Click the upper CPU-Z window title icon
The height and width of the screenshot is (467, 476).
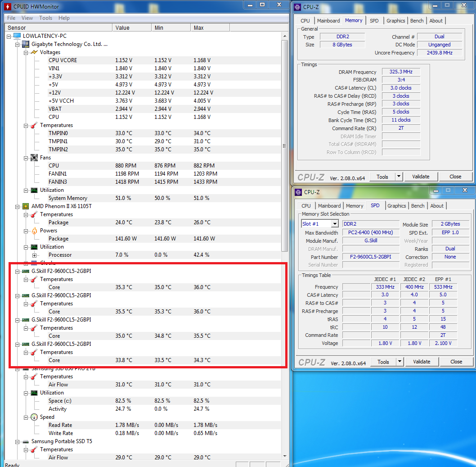click(298, 7)
